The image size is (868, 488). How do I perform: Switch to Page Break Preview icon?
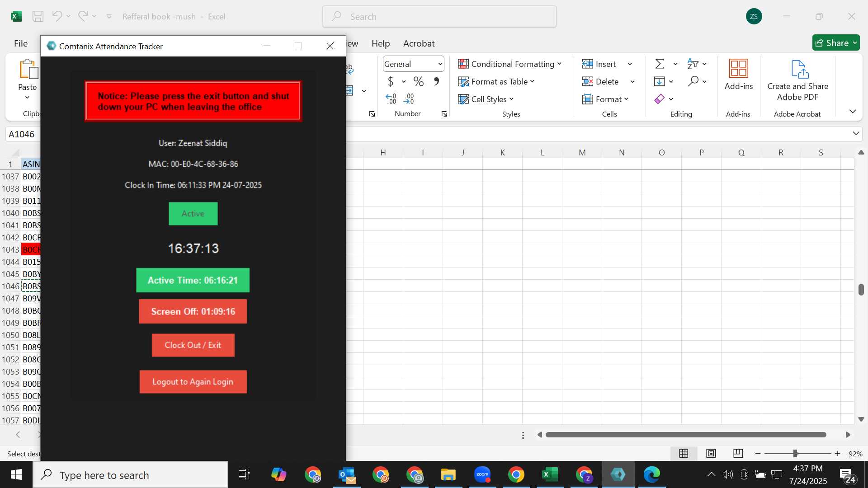click(x=738, y=453)
